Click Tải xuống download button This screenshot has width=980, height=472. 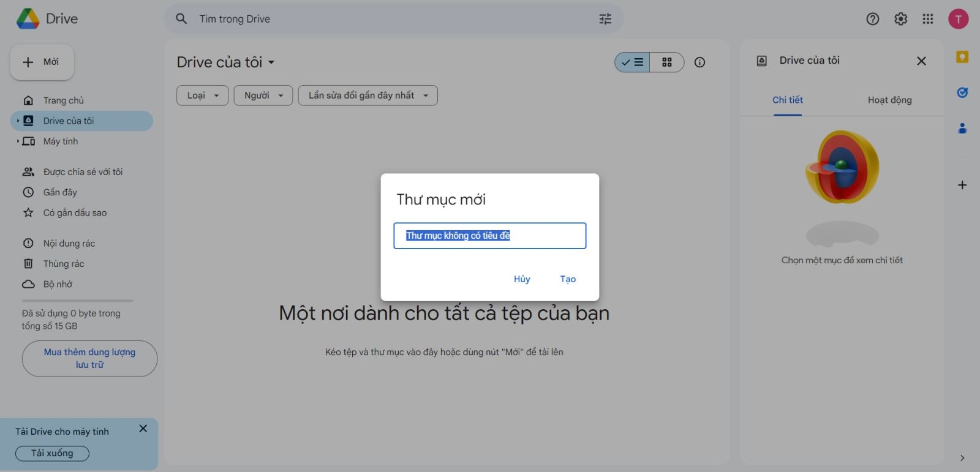click(52, 454)
